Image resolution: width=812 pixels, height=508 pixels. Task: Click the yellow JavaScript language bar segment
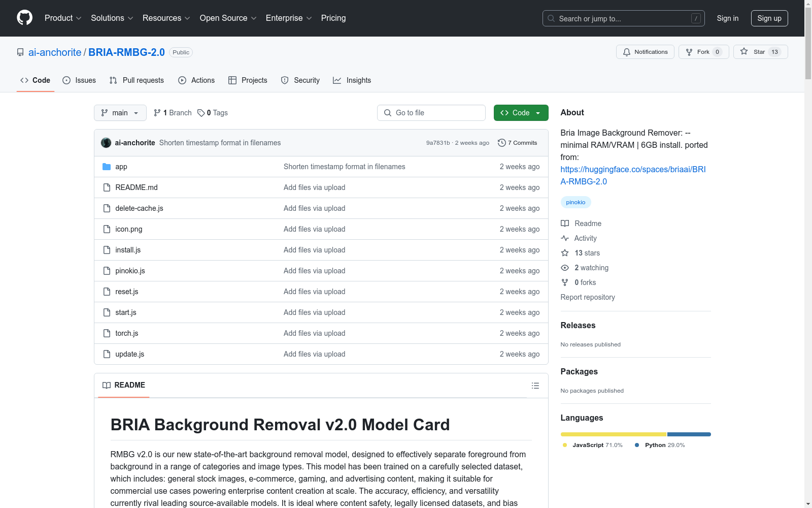(613, 434)
